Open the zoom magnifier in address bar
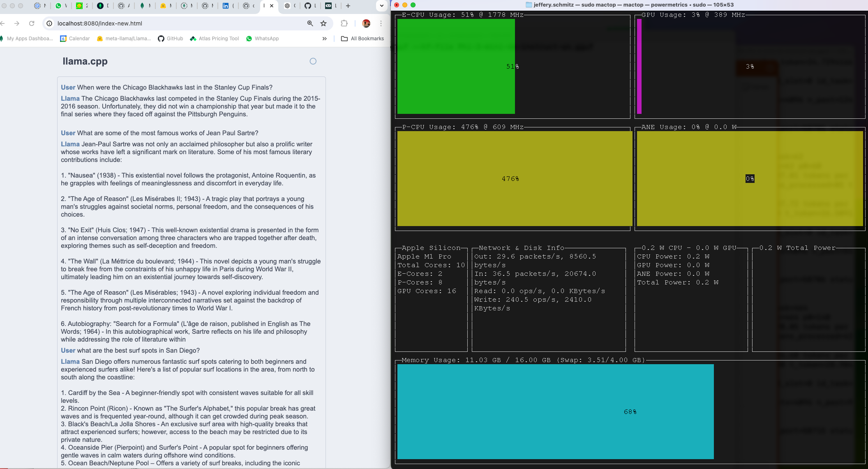 310,23
